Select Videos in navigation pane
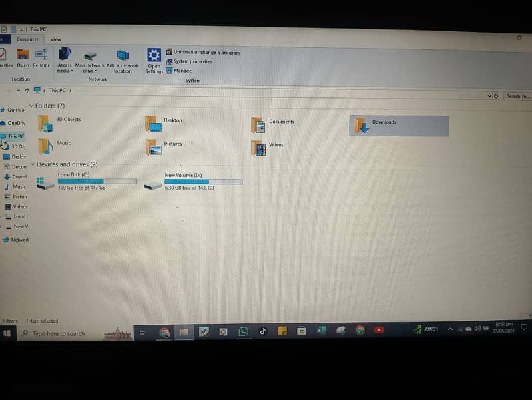The height and width of the screenshot is (400, 532). [x=16, y=206]
